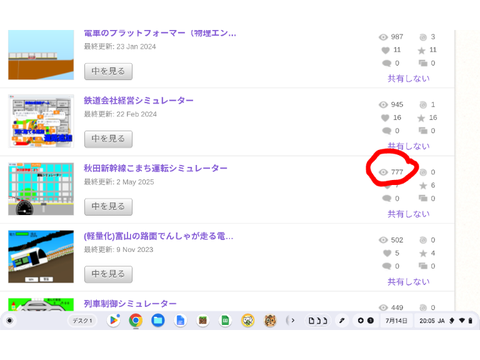Open the platform thumbnail of 電車のプラットフォーマー
The width and height of the screenshot is (480, 360).
[x=41, y=55]
